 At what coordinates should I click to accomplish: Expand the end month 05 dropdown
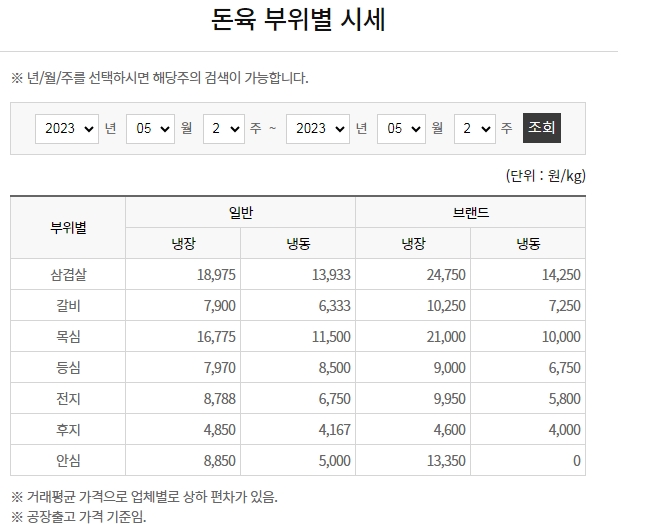click(401, 129)
